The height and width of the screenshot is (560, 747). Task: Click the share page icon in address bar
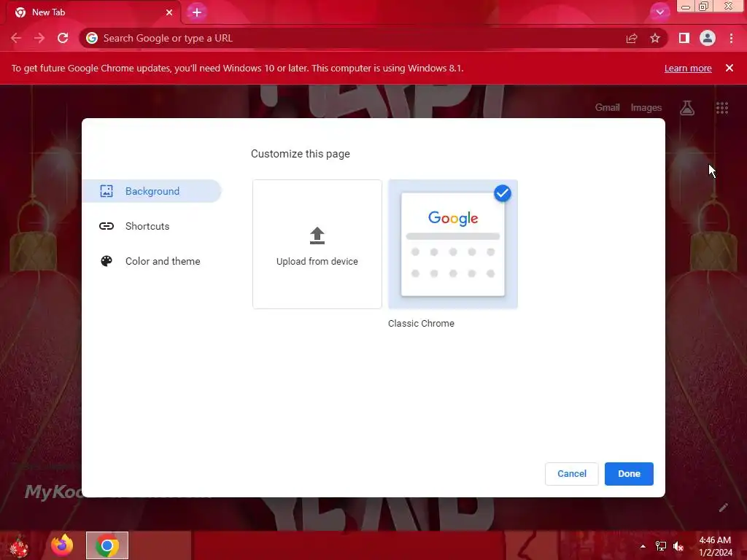click(632, 38)
